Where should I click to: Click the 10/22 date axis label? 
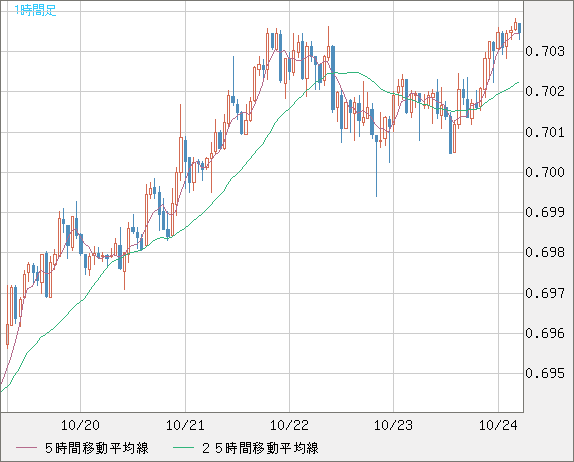pos(289,425)
